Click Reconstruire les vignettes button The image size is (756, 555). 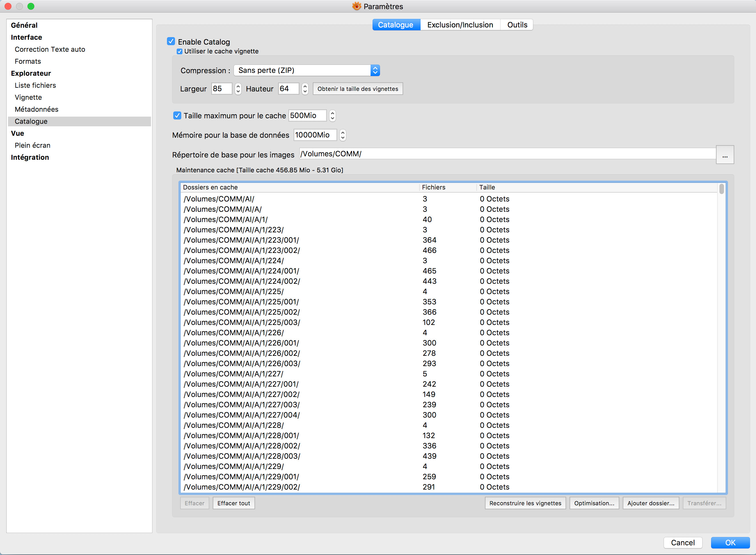(525, 503)
